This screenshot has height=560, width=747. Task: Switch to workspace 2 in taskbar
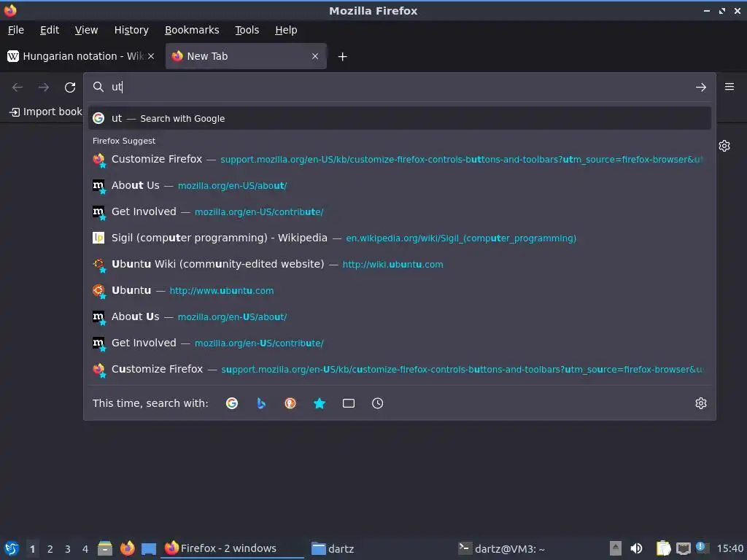pos(50,549)
